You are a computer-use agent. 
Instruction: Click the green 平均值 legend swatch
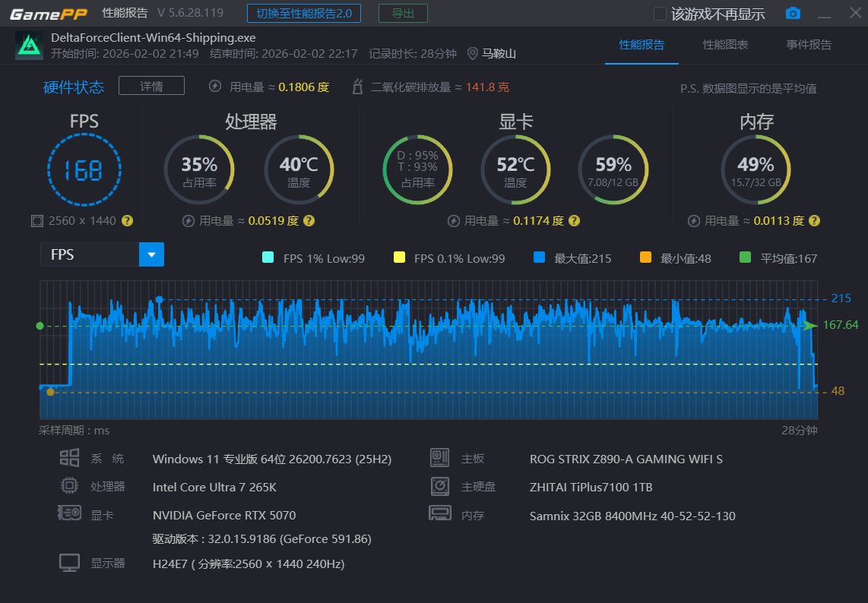(x=745, y=257)
